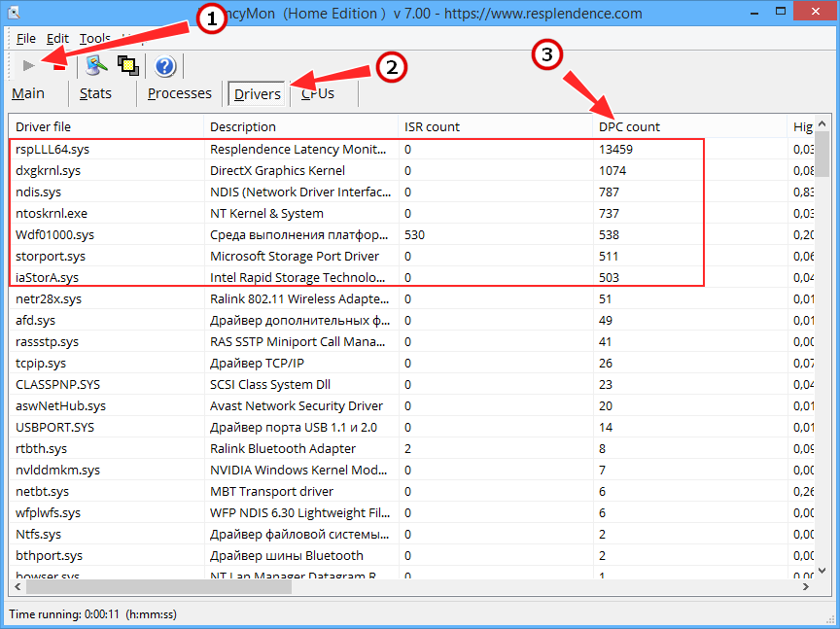The height and width of the screenshot is (629, 840).
Task: Click the DPC count value 1074
Action: pyautogui.click(x=612, y=170)
